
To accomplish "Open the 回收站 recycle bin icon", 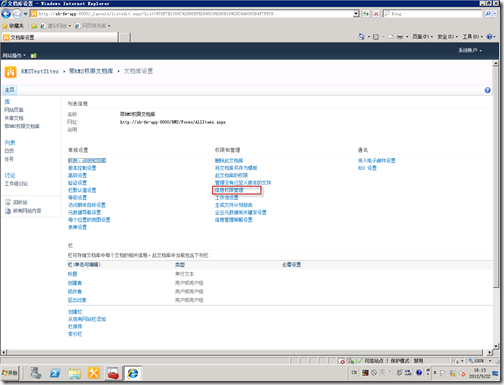I will (x=8, y=202).
